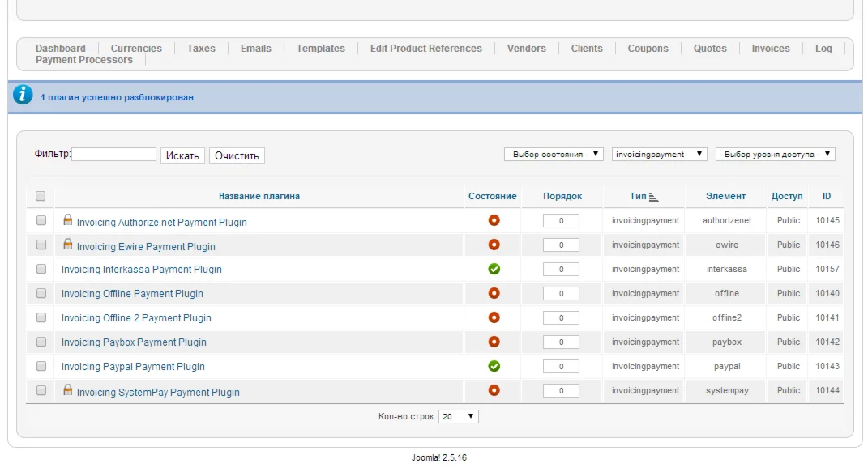Click the disabled status icon for Authorize.net plugin
868x472 pixels.
[494, 220]
